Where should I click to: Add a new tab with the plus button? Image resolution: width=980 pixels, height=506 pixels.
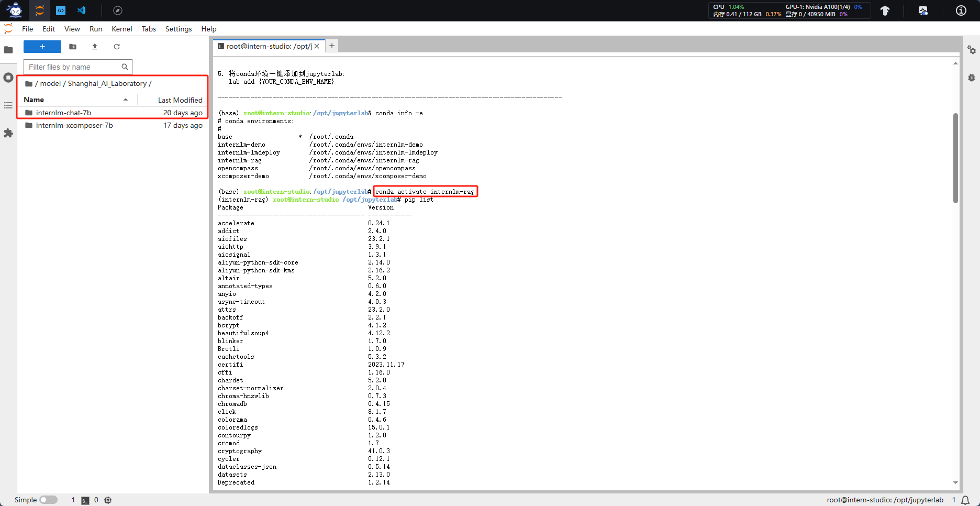click(x=332, y=46)
